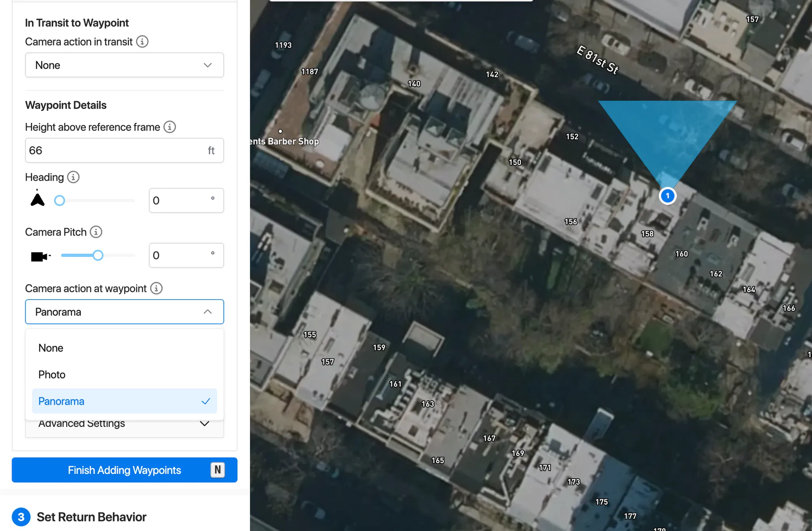This screenshot has width=812, height=531.
Task: Click the step 3 circle badge
Action: coord(21,517)
